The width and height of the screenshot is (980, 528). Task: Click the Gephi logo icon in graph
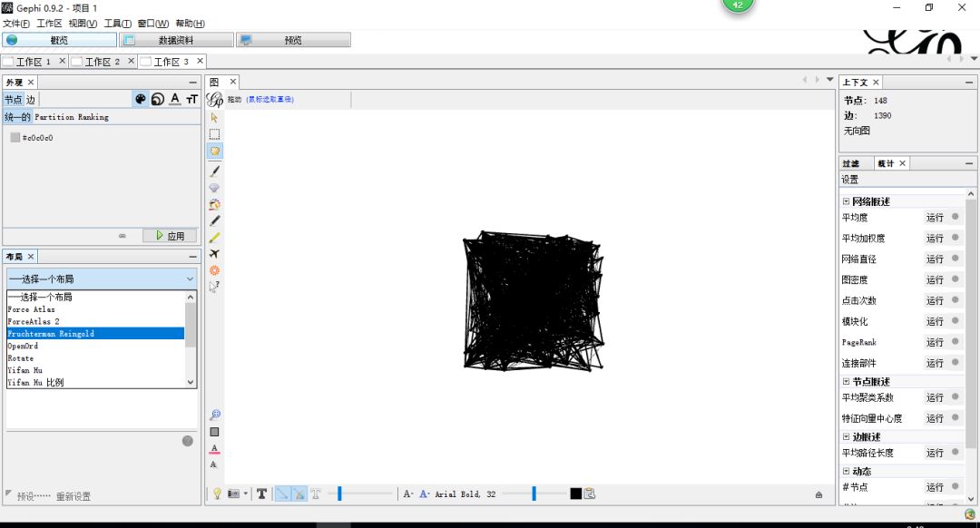[x=215, y=100]
